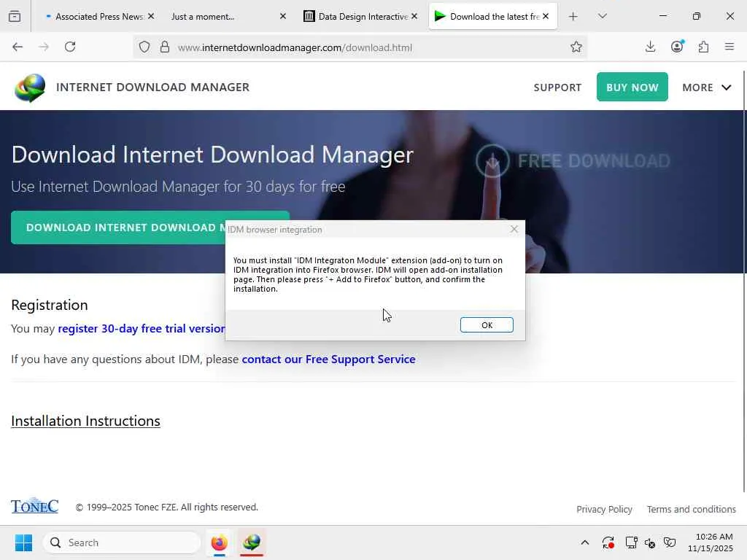
Task: Open the tracking protection shield icon
Action: 144,47
